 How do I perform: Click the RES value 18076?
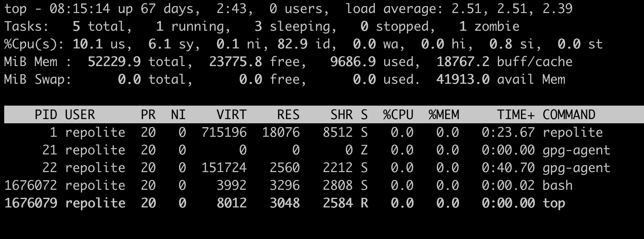(x=281, y=133)
